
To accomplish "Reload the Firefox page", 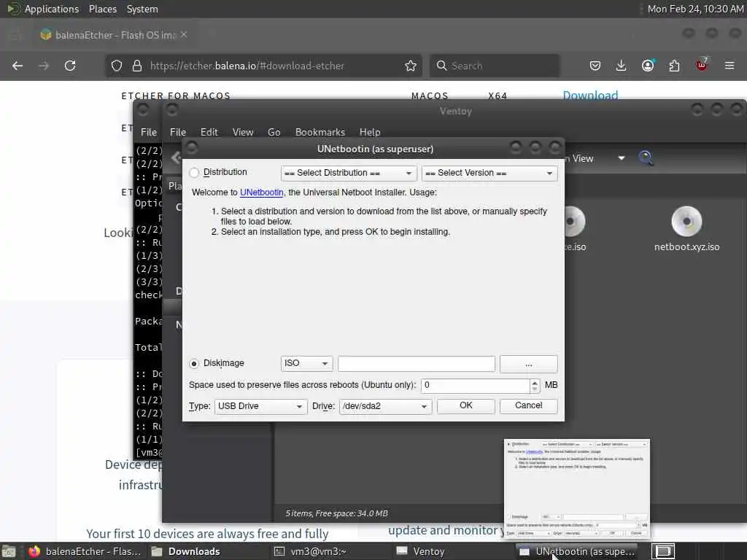I will [70, 66].
